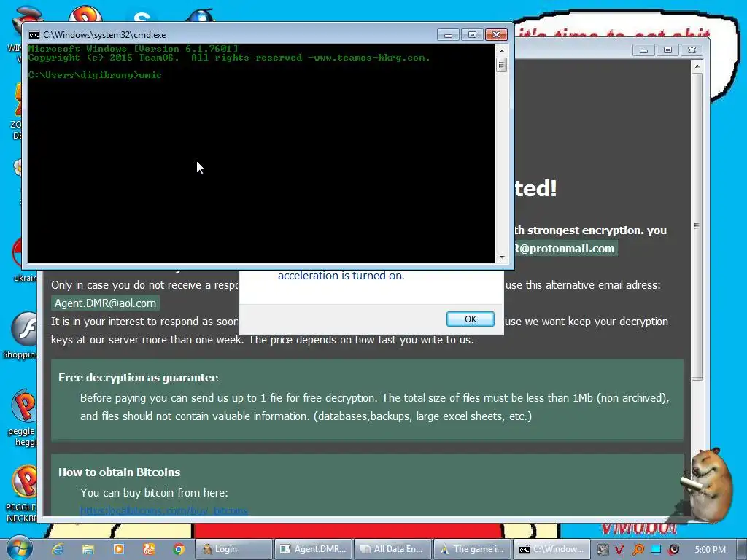Open the Windows Start menu

click(20, 548)
